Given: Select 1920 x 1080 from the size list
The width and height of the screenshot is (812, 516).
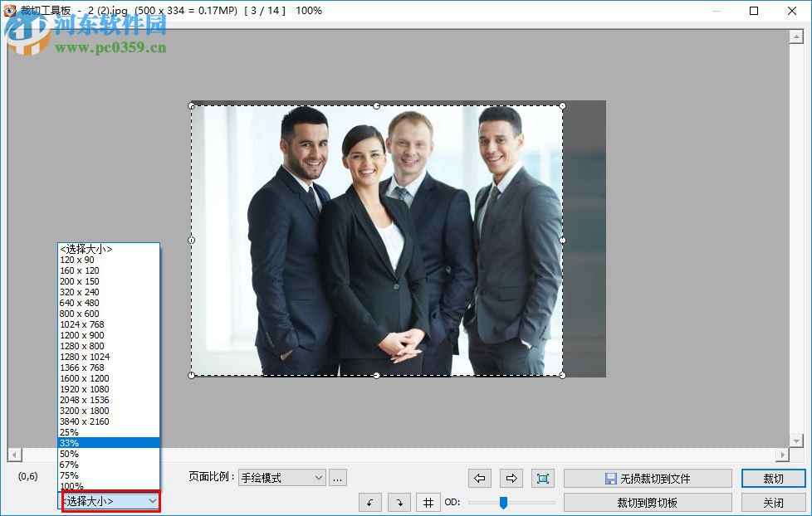Looking at the screenshot, I should [x=86, y=389].
